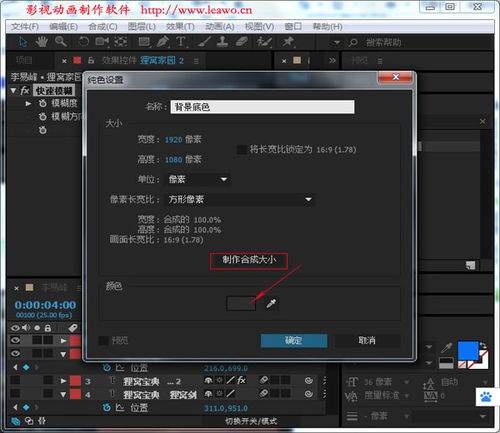Select the Puppet Pin tool
Screen dimensions: 500x433
(x=287, y=42)
